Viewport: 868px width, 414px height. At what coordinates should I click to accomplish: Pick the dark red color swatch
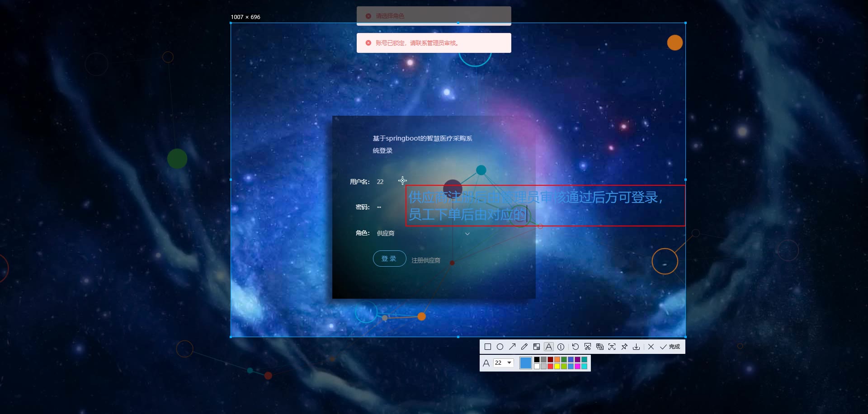coord(551,360)
